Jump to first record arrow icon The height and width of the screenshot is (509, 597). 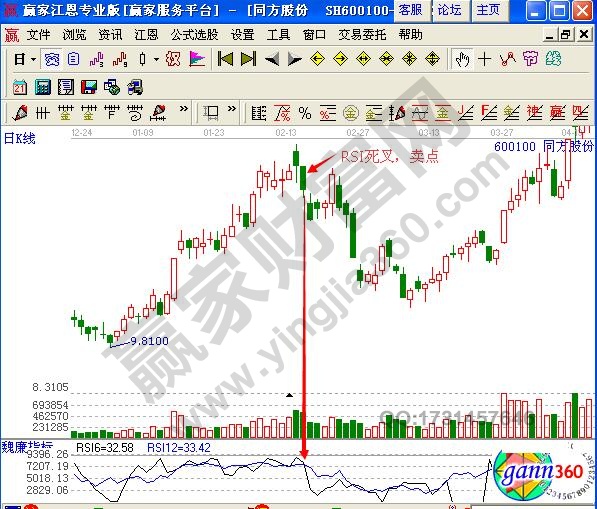[225, 59]
